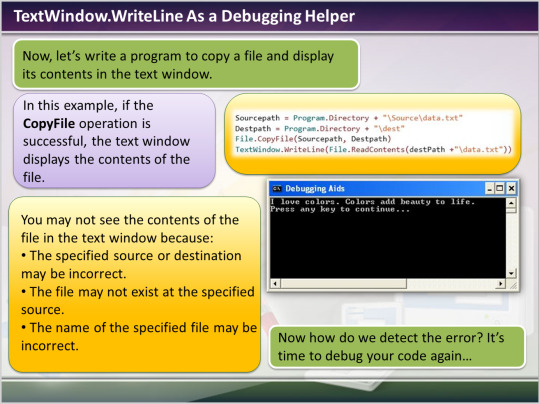Click the slide title 'TextWindow.WriteLine As a Debugging Helper'

pos(184,16)
